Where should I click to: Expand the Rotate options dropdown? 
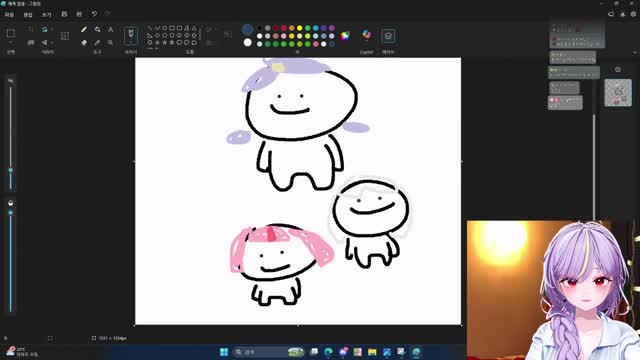pos(52,29)
